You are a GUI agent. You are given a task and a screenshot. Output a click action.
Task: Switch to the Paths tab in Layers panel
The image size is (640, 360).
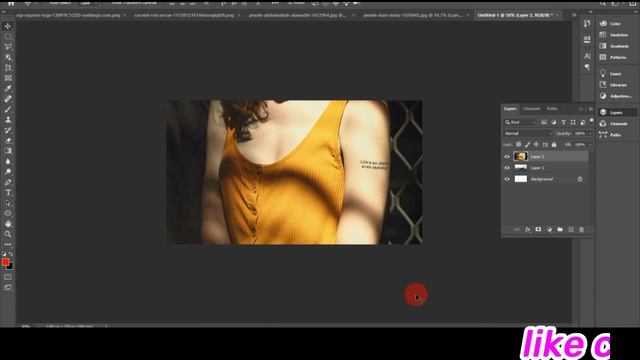pos(552,109)
